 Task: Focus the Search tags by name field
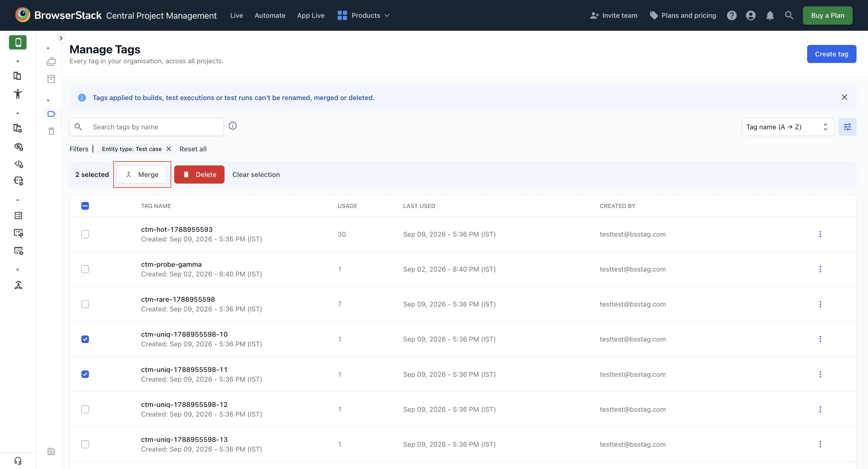[x=146, y=127]
